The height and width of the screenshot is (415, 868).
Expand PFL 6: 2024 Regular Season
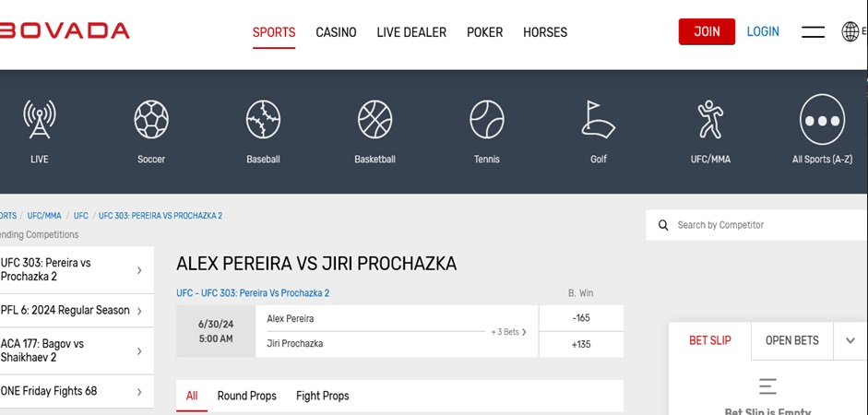[139, 311]
